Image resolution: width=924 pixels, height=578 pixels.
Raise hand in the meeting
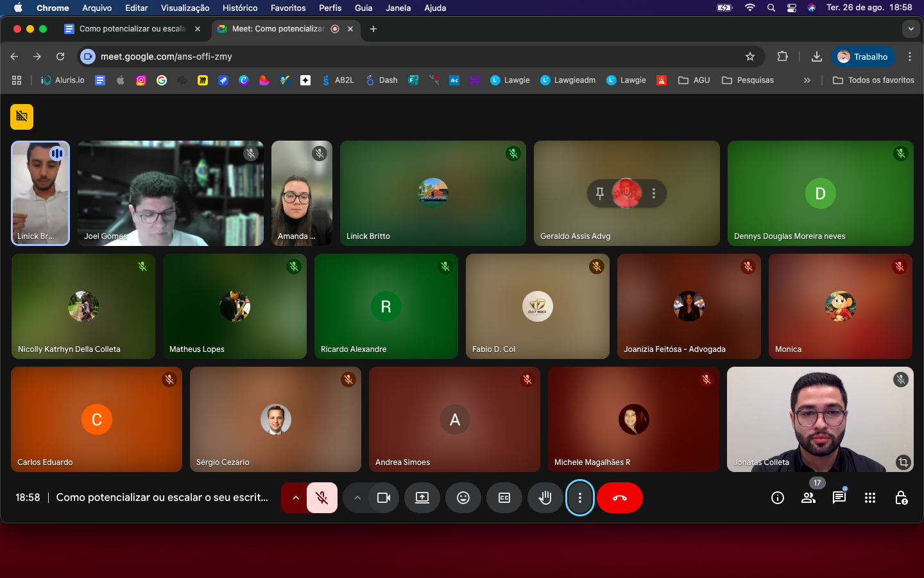point(545,498)
